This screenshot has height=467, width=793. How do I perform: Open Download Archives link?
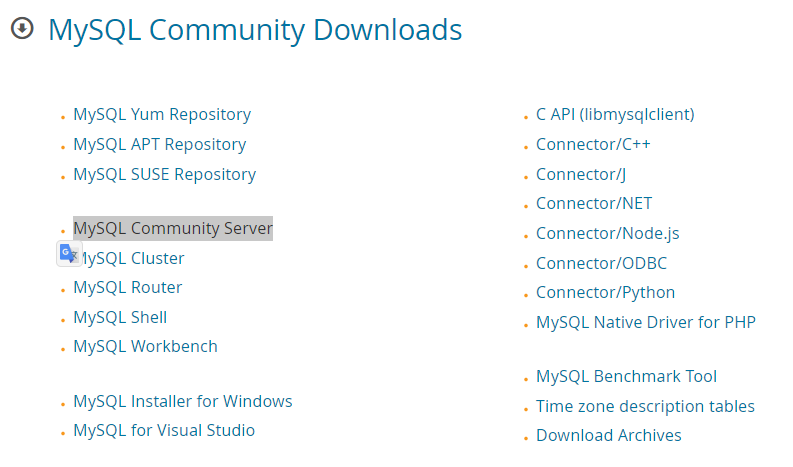[608, 435]
